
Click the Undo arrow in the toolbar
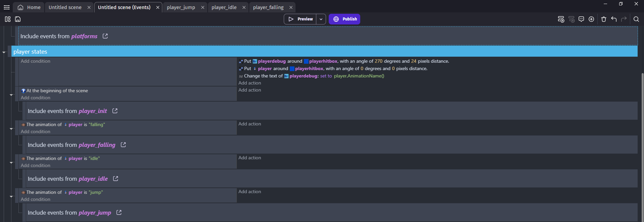[614, 19]
